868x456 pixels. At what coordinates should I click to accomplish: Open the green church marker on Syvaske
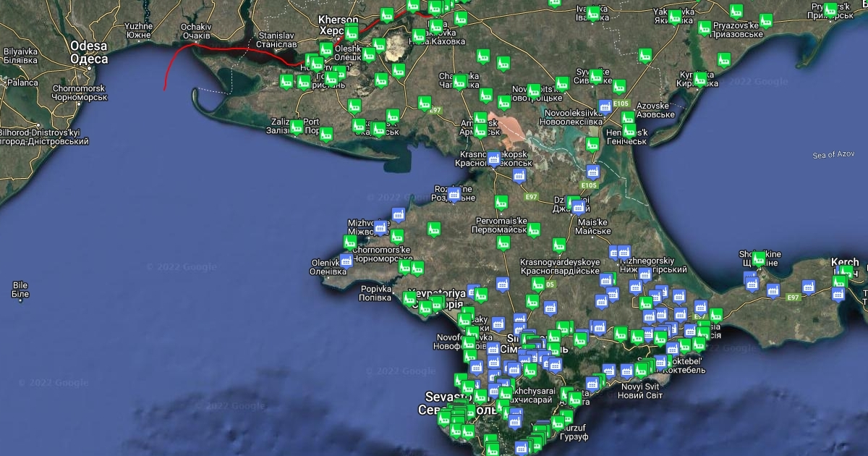(x=596, y=75)
